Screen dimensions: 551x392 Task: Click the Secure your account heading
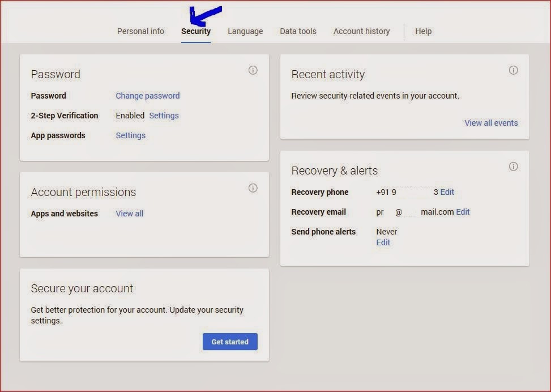click(82, 288)
